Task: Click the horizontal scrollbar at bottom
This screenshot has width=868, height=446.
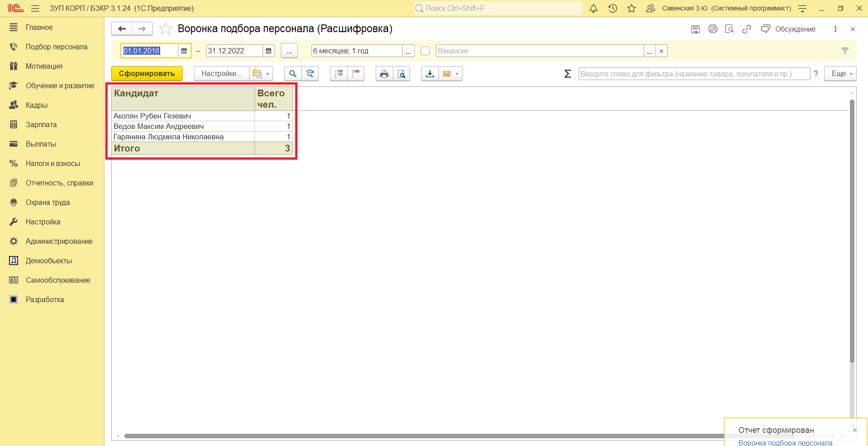Action: tap(407, 436)
